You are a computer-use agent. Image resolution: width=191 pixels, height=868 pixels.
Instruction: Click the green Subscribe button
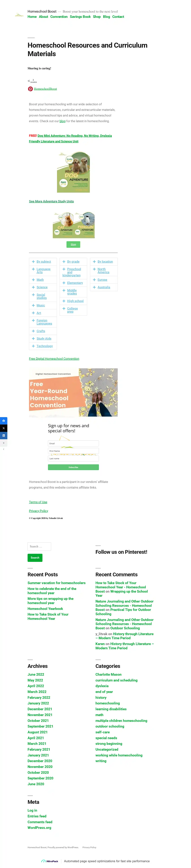click(x=73, y=467)
